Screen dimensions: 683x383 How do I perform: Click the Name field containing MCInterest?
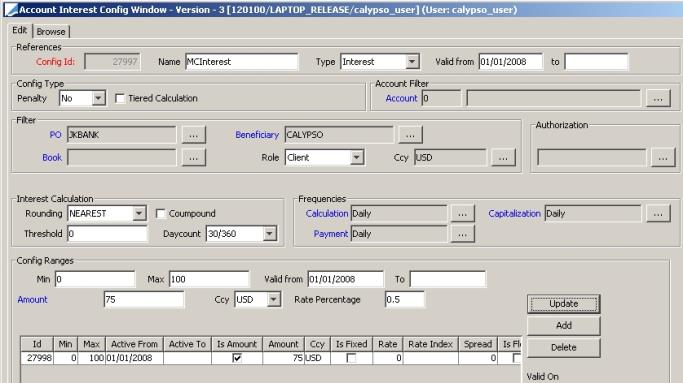point(241,62)
